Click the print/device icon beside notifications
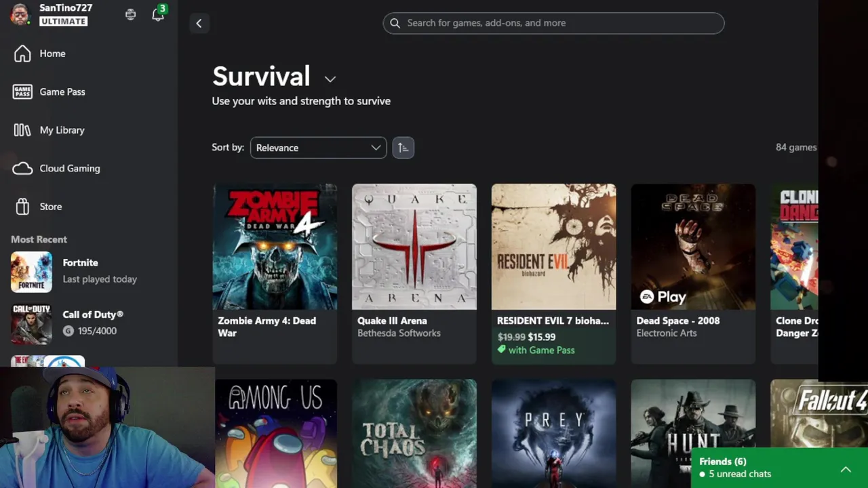The width and height of the screenshot is (868, 488). pos(130,14)
